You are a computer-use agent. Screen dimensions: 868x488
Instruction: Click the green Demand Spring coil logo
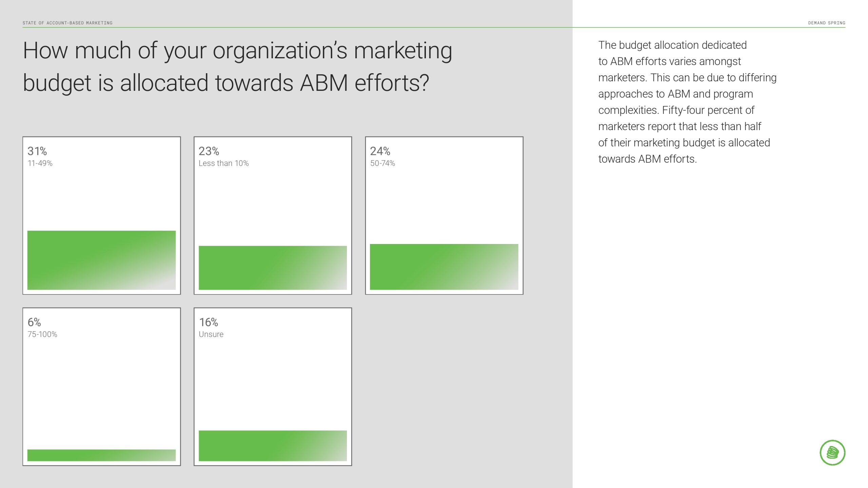(x=832, y=452)
